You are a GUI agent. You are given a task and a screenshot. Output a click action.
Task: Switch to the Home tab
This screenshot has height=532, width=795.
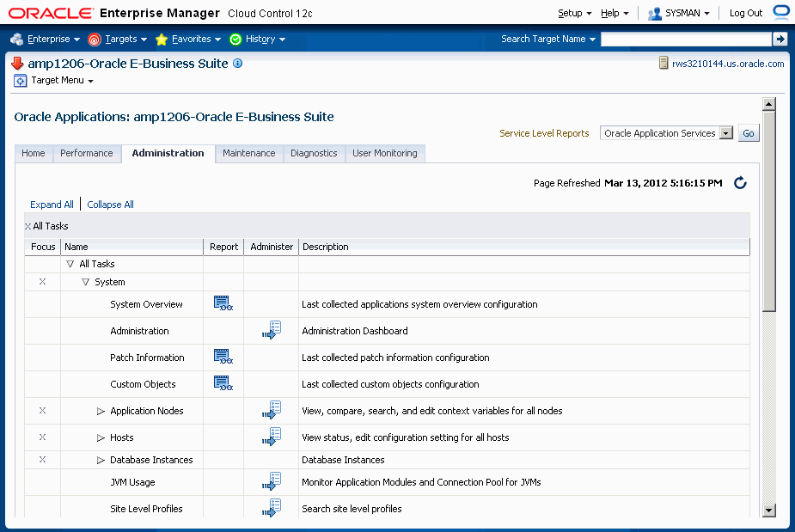pos(34,153)
